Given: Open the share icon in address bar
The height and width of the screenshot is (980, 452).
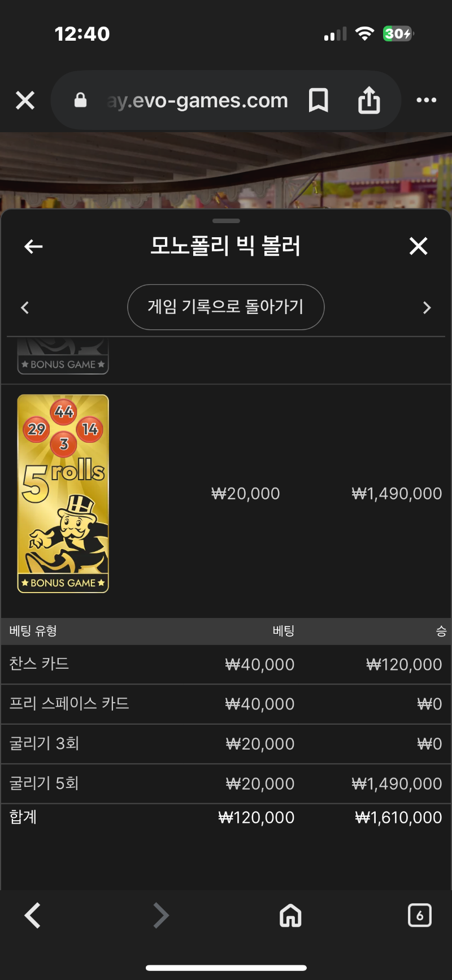Looking at the screenshot, I should (x=369, y=100).
